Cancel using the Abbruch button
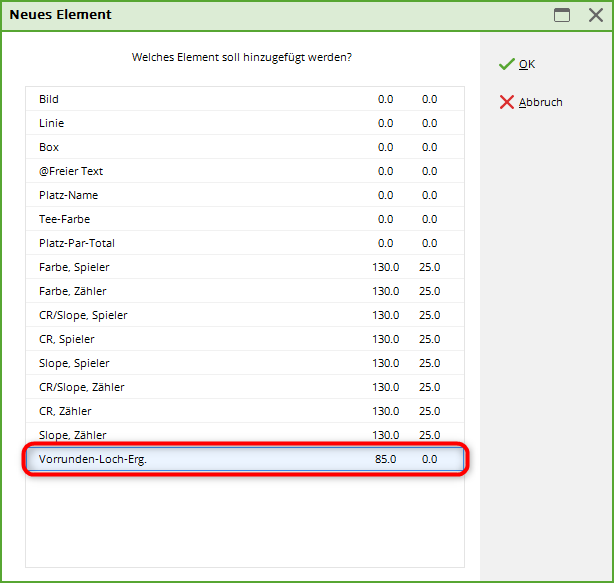 [540, 102]
